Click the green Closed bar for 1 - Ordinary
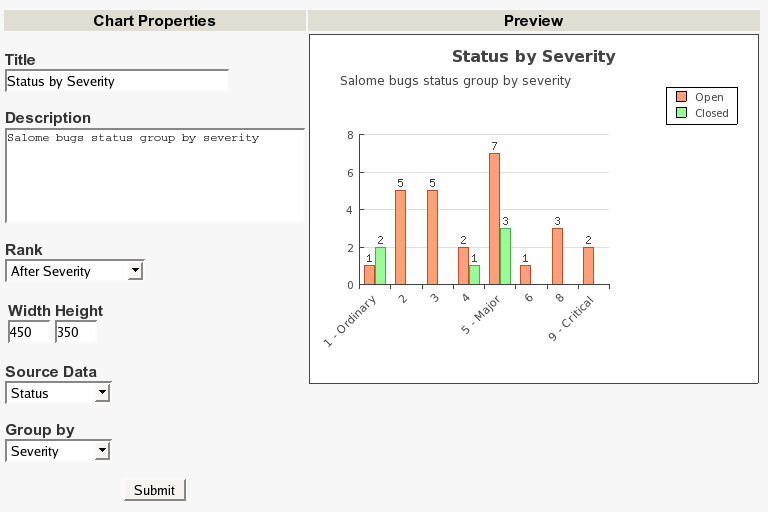This screenshot has height=512, width=768. [x=380, y=266]
